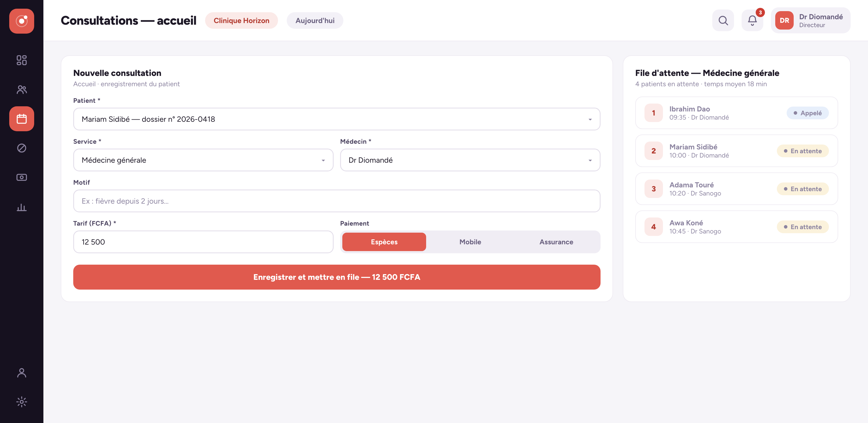
Task: Click queue number 1 badge
Action: [x=653, y=113]
